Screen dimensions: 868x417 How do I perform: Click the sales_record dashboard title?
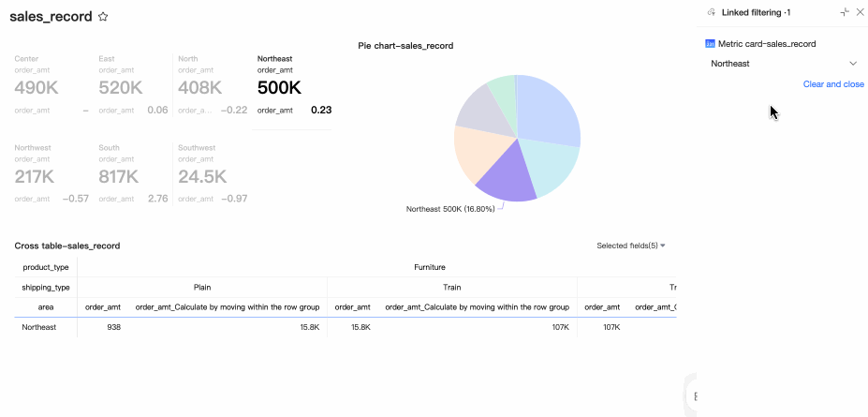51,17
